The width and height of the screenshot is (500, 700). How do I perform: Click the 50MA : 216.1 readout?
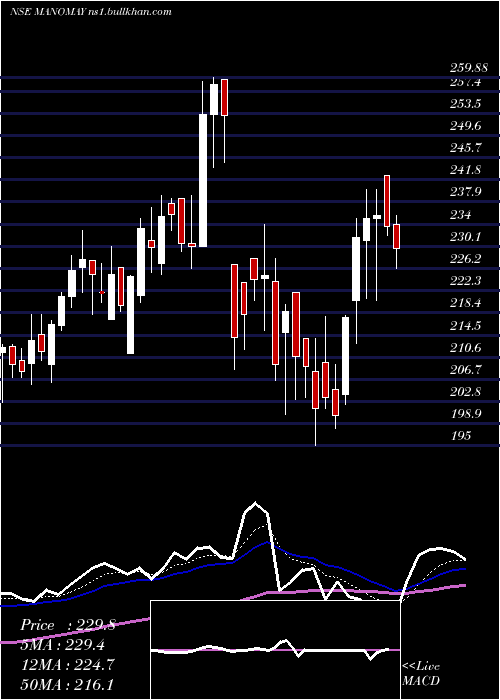pyautogui.click(x=67, y=684)
